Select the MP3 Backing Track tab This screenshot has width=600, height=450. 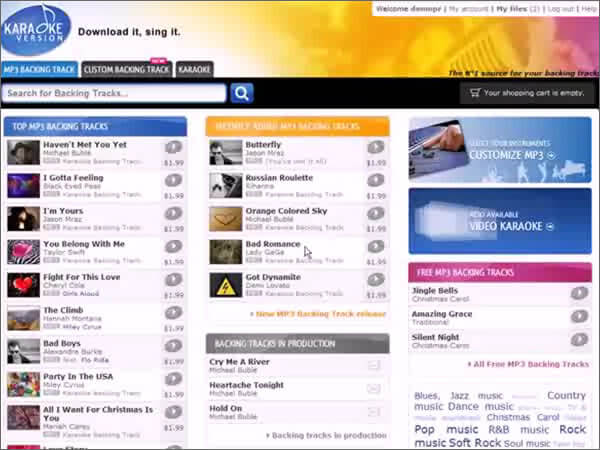coord(39,70)
